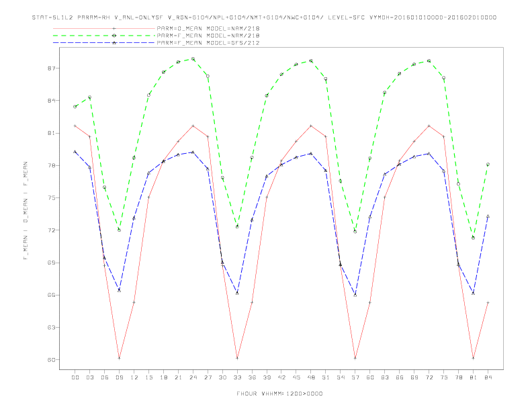Viewport: 532px width, 411px height.
Task: Click x-axis forecast hour label 57
Action: 355,377
